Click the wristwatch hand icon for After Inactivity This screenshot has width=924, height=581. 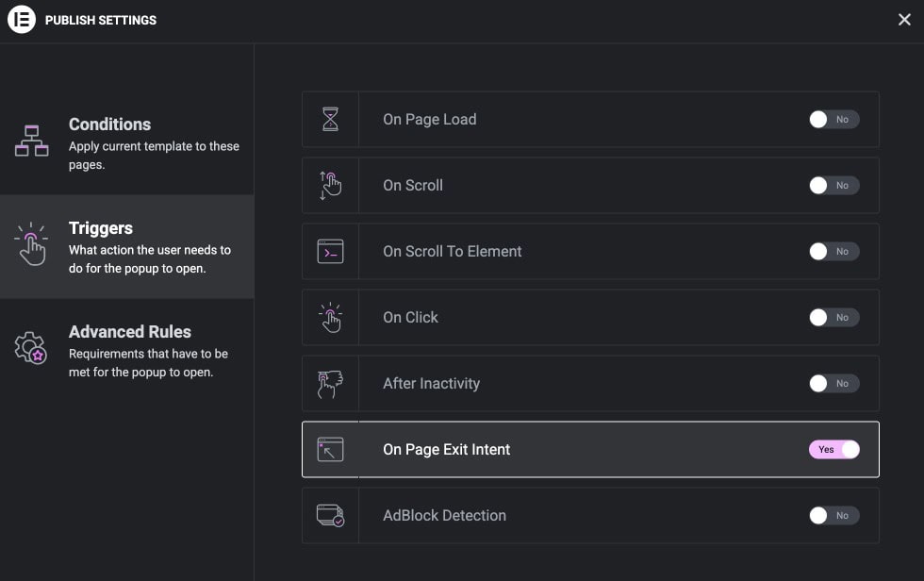coord(331,384)
